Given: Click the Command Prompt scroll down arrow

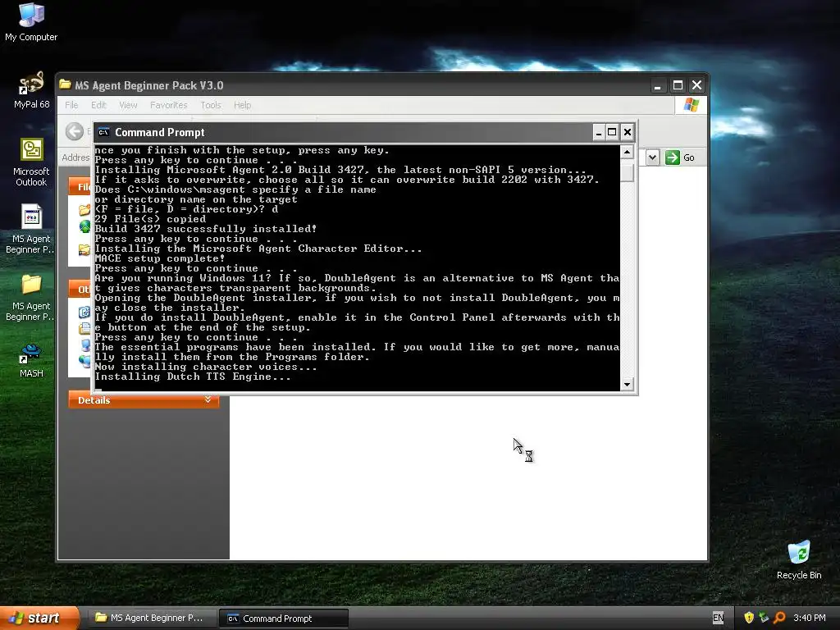Looking at the screenshot, I should 627,384.
